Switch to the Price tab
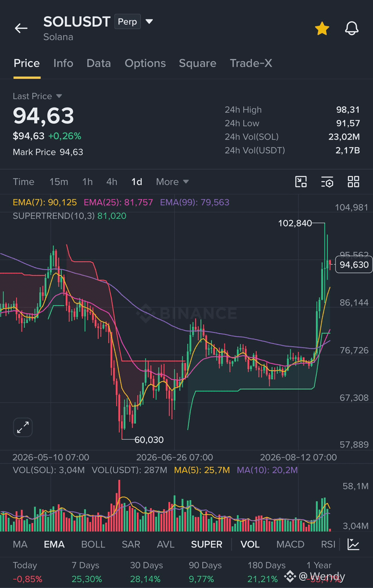373x588 pixels. (x=27, y=63)
